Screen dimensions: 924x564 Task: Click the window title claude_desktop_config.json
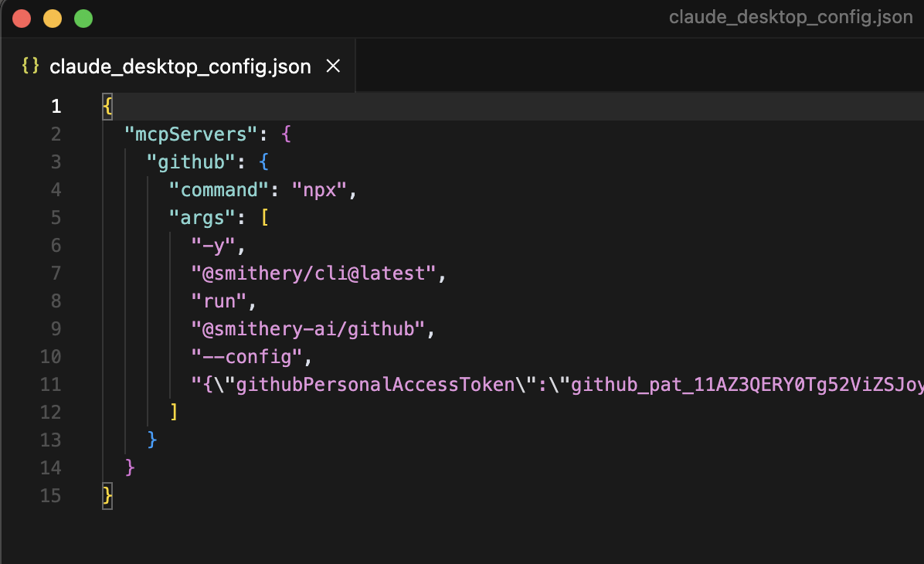[x=791, y=18]
